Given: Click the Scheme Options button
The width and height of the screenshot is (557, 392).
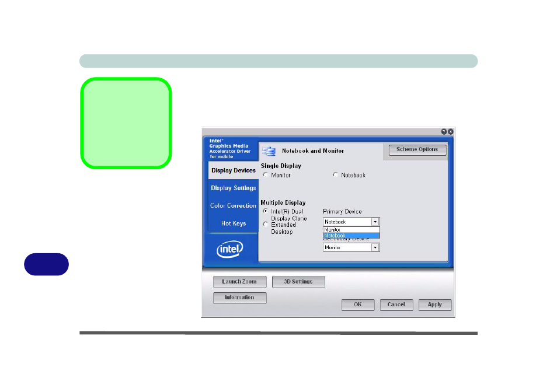Looking at the screenshot, I should (417, 150).
